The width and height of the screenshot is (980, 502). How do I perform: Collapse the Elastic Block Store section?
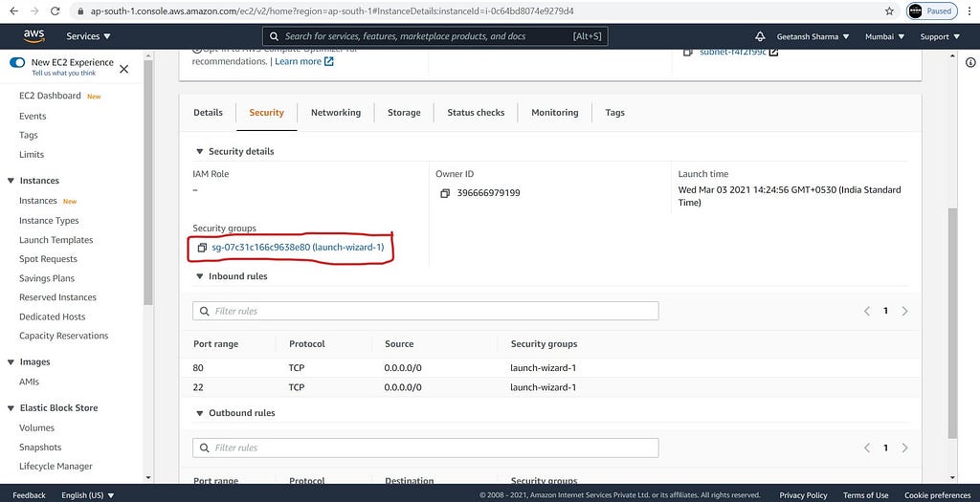[11, 407]
